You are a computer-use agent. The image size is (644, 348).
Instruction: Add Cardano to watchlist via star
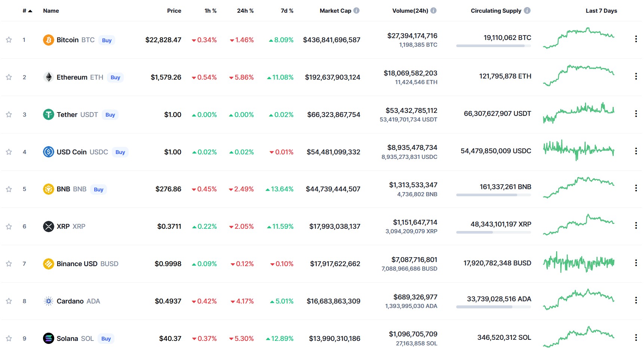tap(9, 301)
